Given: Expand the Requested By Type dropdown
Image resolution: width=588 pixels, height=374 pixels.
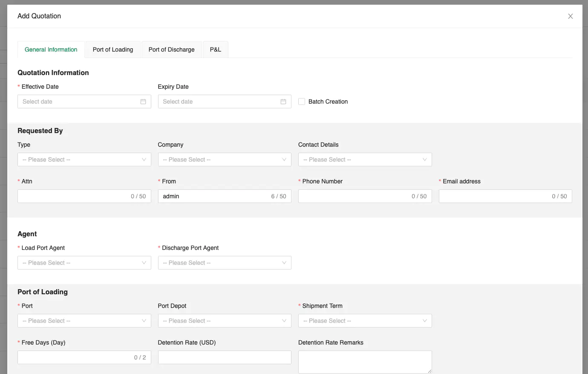Looking at the screenshot, I should tap(84, 159).
